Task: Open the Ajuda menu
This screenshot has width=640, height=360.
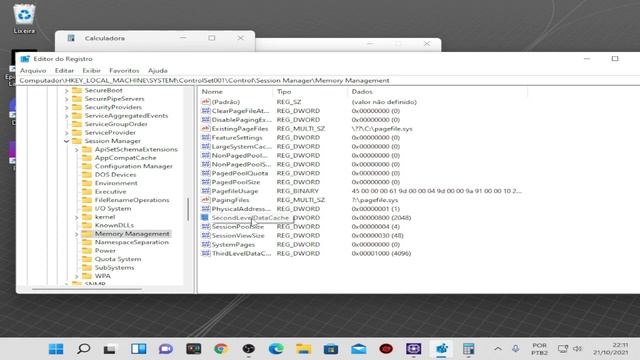Action: pos(158,71)
